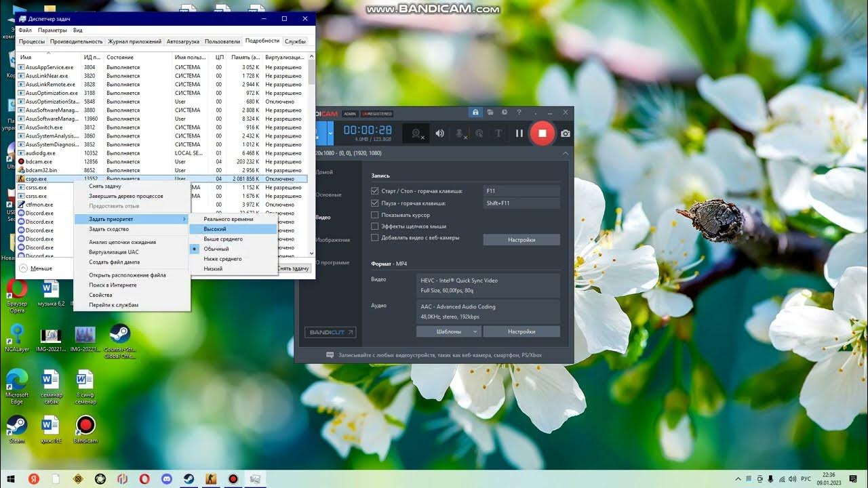Select audiodg.exe process row
This screenshot has height=488, width=868.
coord(162,153)
